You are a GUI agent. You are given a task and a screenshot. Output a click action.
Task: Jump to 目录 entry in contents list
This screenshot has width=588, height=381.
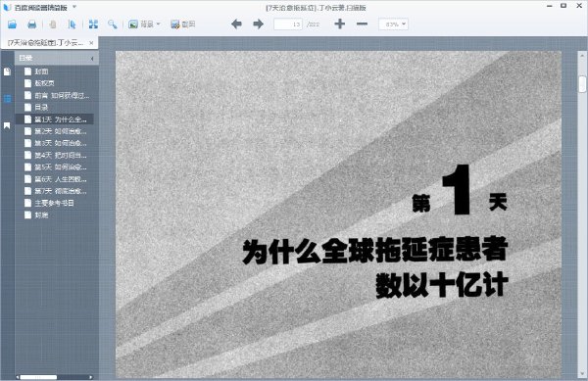(x=41, y=107)
